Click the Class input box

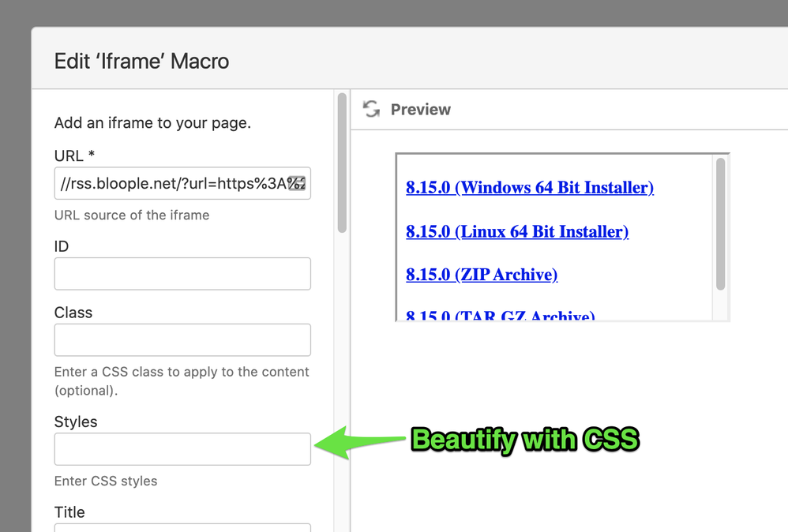[x=182, y=340]
